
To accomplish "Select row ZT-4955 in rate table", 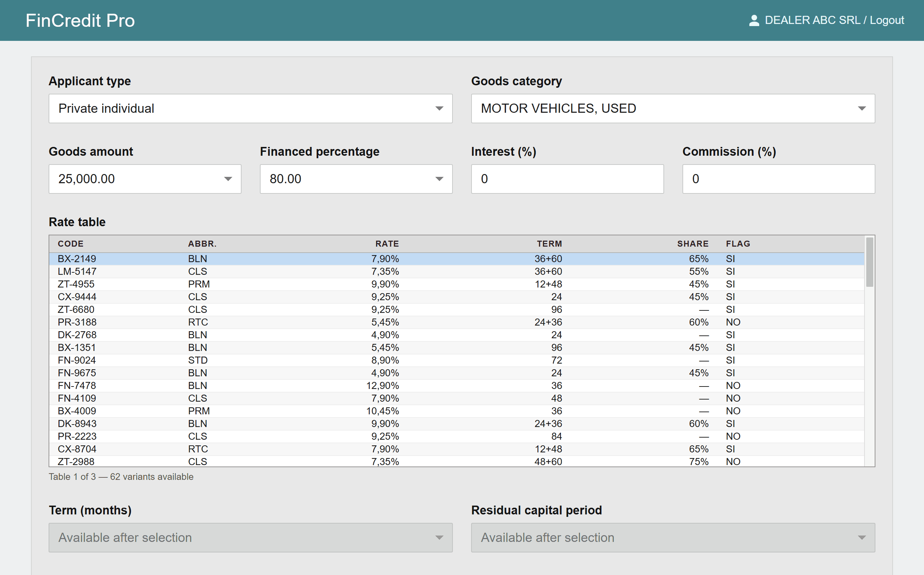I will [456, 284].
